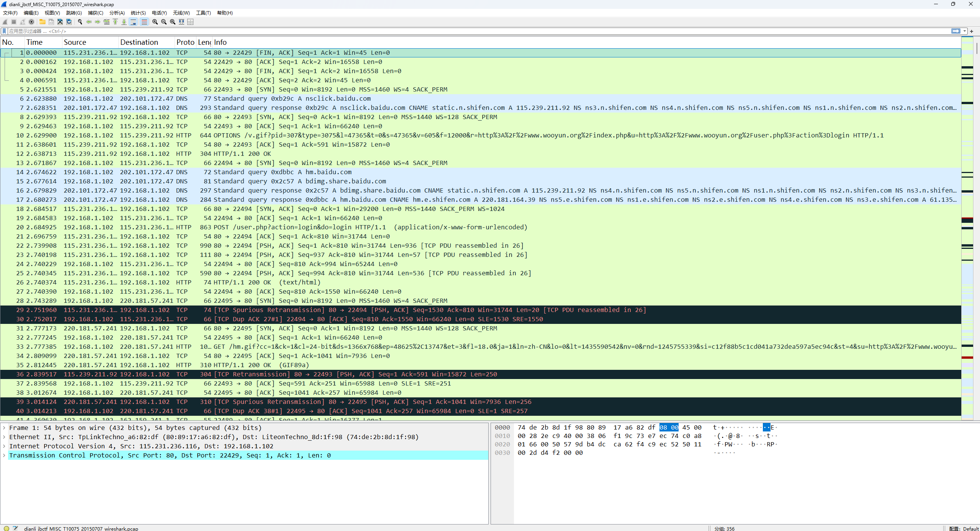Open a capture file using the folder icon
Image resolution: width=980 pixels, height=531 pixels.
pyautogui.click(x=42, y=22)
